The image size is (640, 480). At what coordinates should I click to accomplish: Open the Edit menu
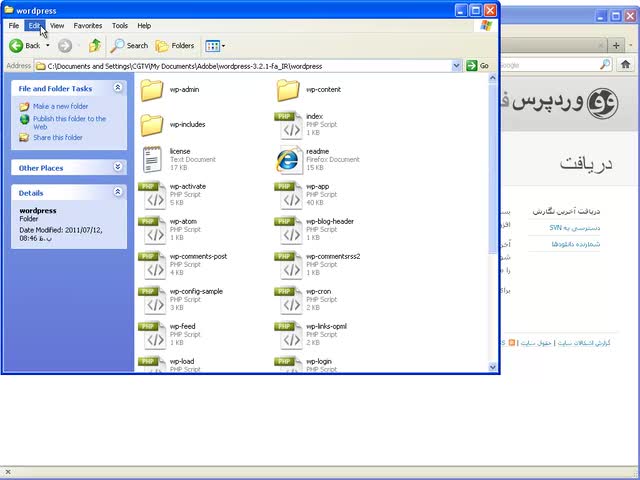[x=35, y=26]
